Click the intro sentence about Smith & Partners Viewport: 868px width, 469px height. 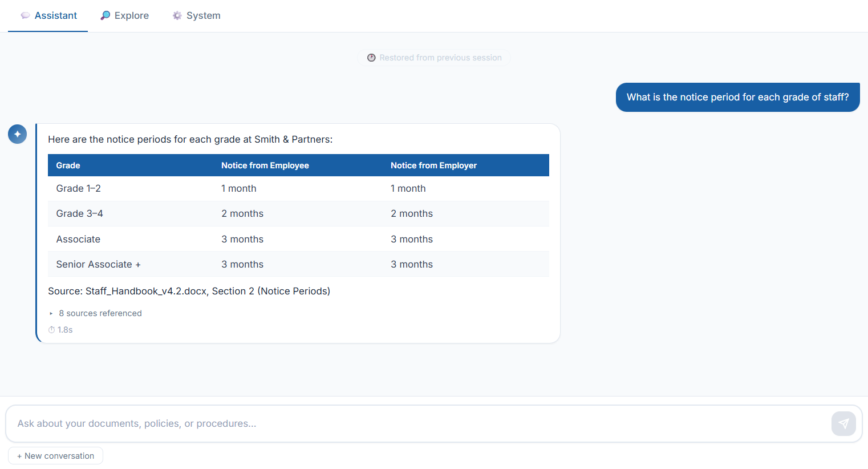pos(190,139)
